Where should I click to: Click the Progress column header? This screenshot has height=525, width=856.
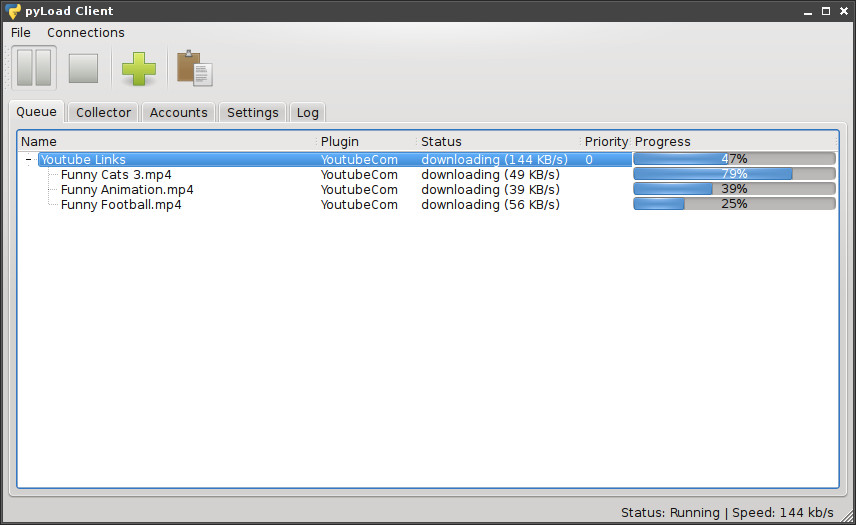[734, 142]
